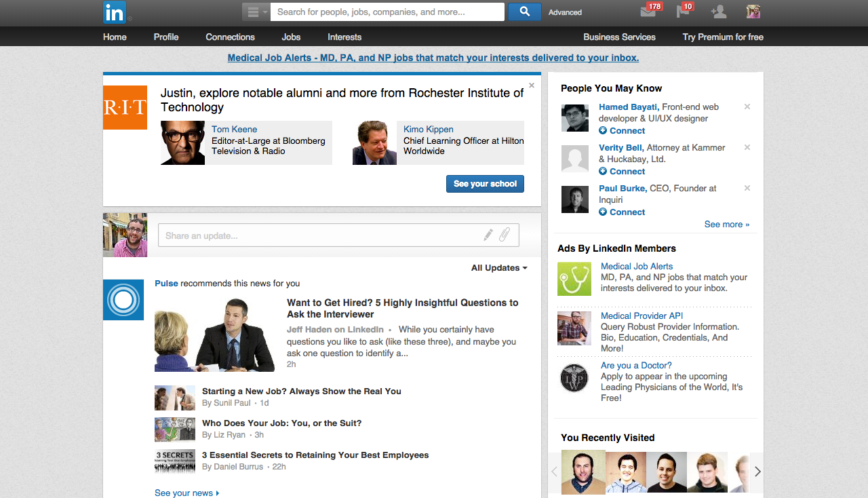Open the Business Services menu

click(x=619, y=37)
